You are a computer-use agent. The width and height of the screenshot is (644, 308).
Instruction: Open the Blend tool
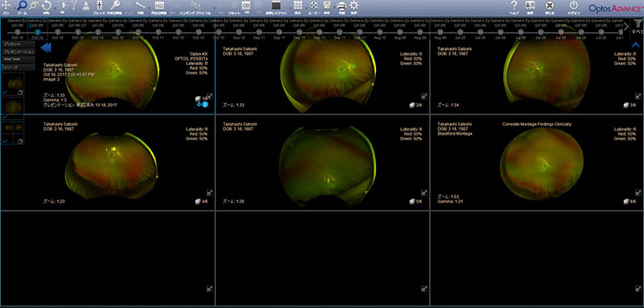click(99, 6)
